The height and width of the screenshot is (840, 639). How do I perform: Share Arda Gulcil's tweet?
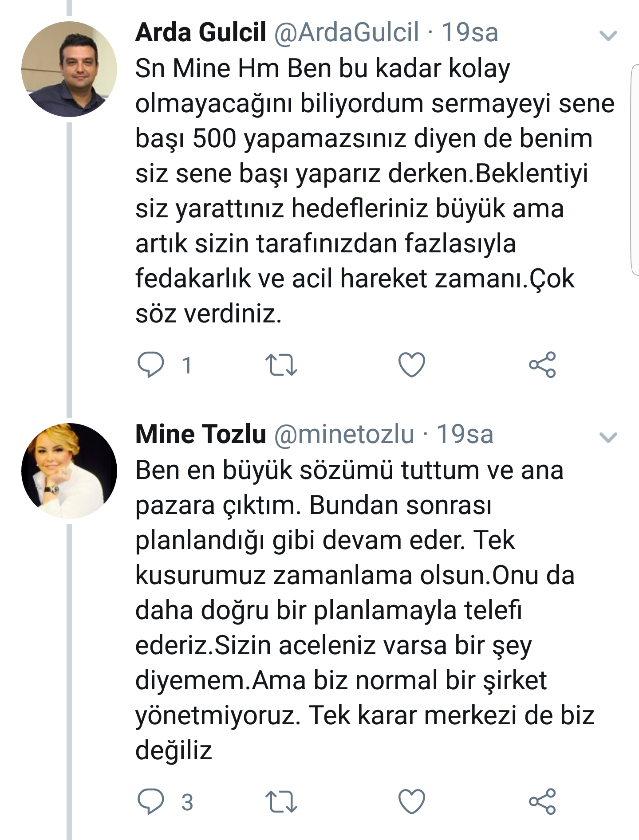pyautogui.click(x=542, y=365)
